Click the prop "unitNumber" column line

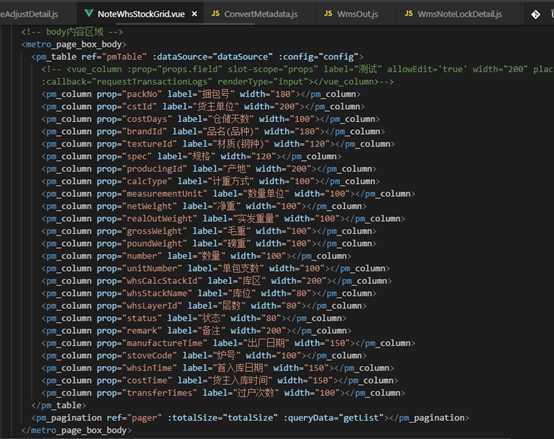pos(216,268)
